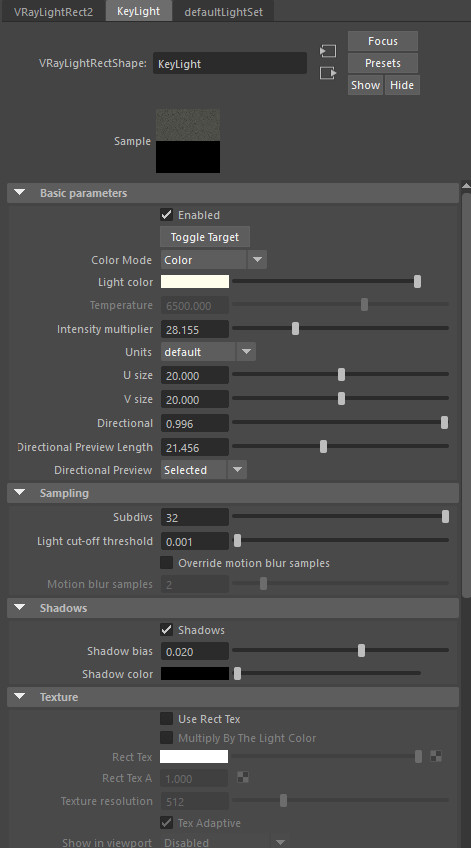471x848 pixels.
Task: Open the Rect Tex texture map checker icon
Action: click(436, 756)
